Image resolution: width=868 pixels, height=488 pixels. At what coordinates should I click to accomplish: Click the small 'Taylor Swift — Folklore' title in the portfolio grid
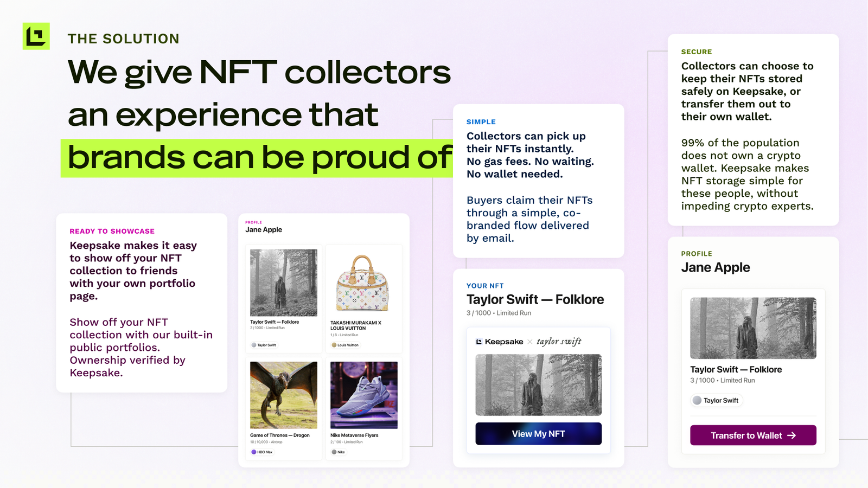click(x=275, y=322)
